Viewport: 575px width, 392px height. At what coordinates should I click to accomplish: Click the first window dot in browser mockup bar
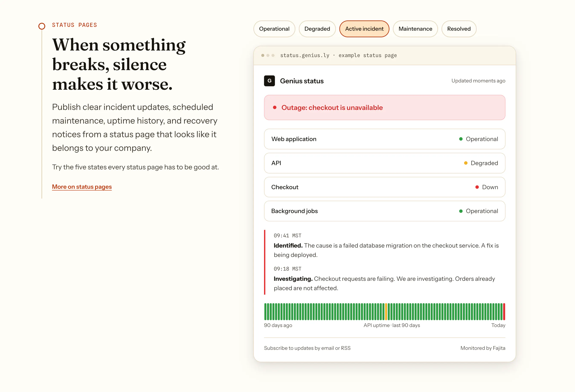[x=263, y=55]
